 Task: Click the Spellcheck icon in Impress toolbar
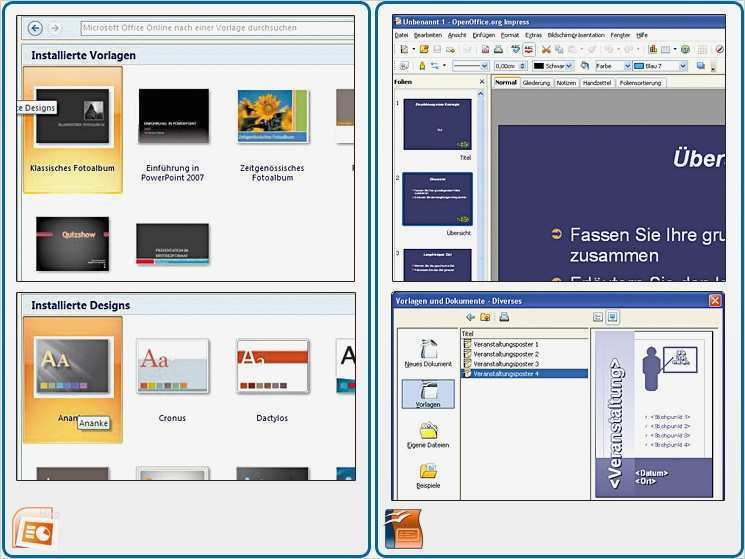tap(516, 49)
